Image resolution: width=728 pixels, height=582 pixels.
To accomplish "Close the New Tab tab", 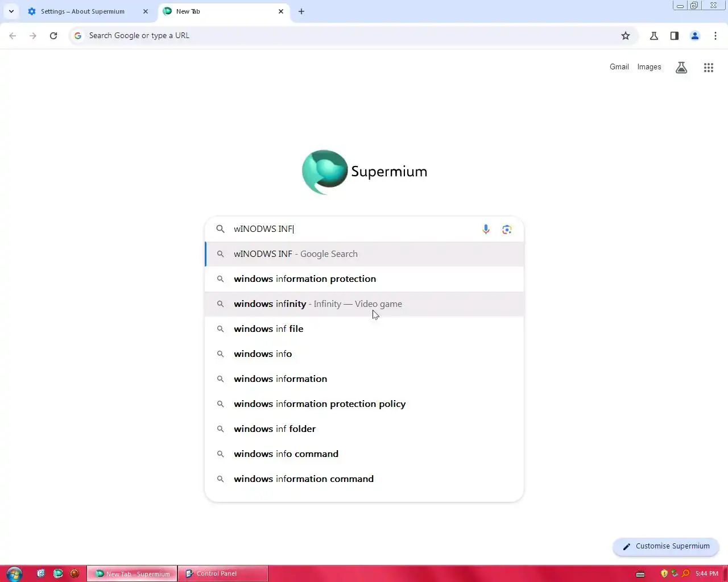I will [x=281, y=11].
